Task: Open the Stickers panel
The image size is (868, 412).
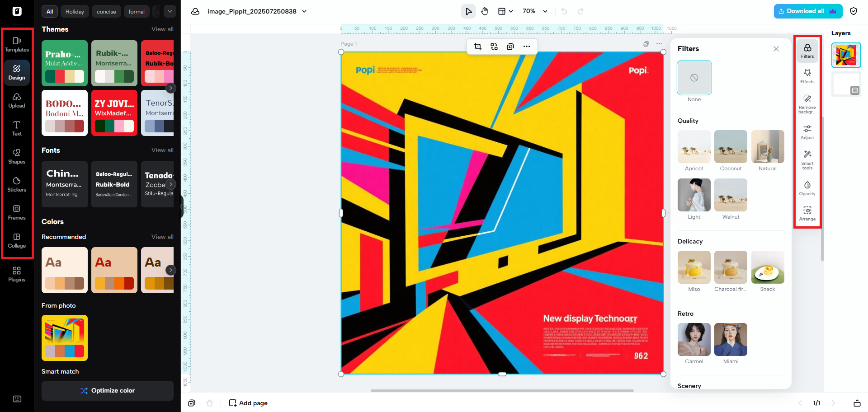Action: (x=17, y=184)
